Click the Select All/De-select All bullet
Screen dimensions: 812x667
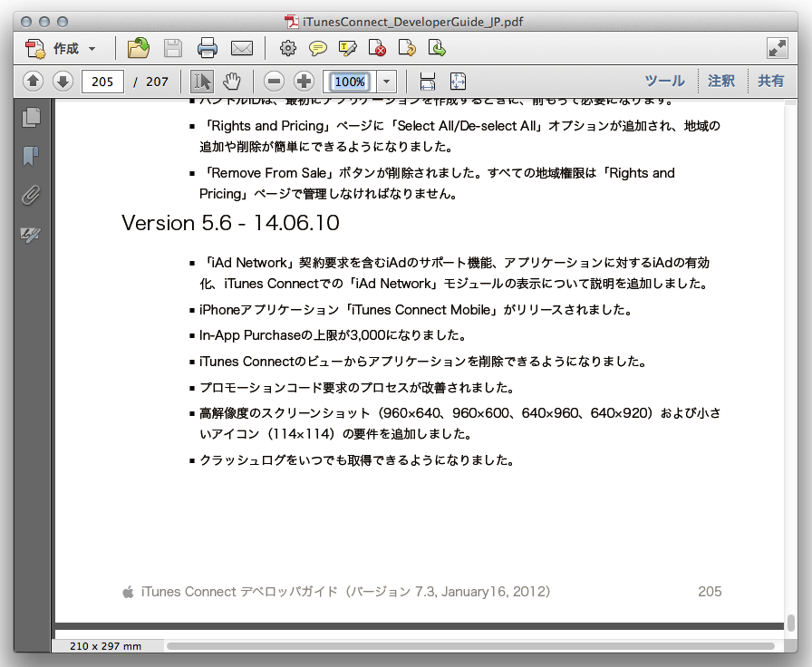click(x=459, y=136)
